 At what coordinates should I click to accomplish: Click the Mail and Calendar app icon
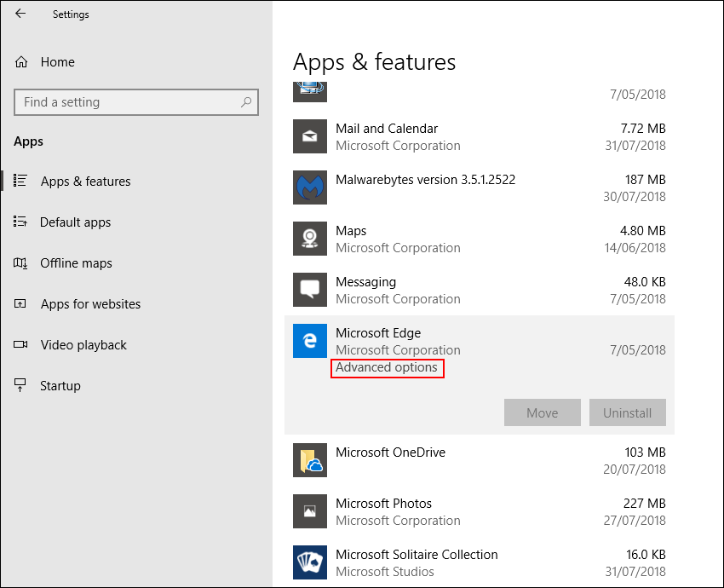[310, 136]
